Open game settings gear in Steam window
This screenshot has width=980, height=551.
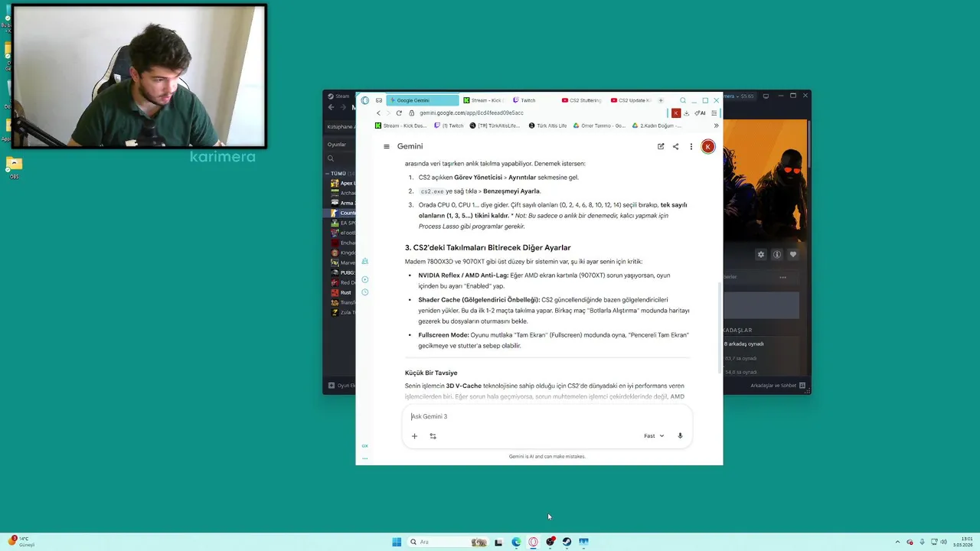coord(761,255)
